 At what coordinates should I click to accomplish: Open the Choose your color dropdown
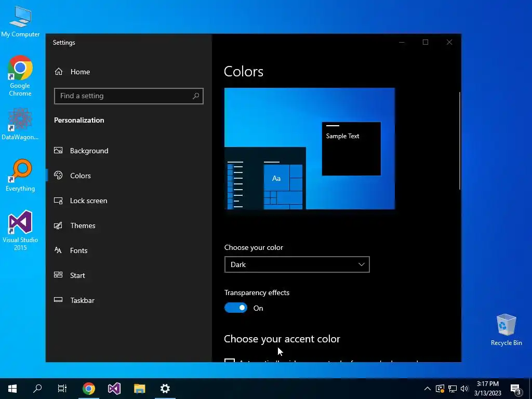tap(297, 264)
